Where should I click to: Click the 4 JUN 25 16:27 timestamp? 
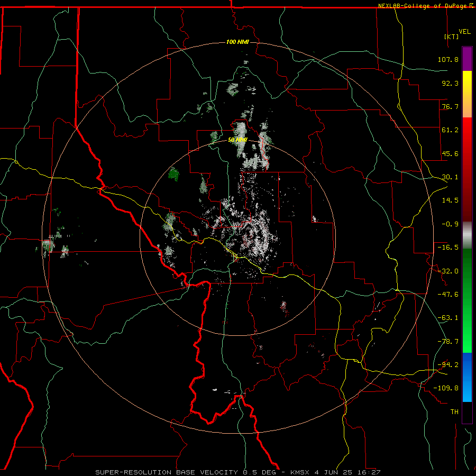pyautogui.click(x=347, y=472)
